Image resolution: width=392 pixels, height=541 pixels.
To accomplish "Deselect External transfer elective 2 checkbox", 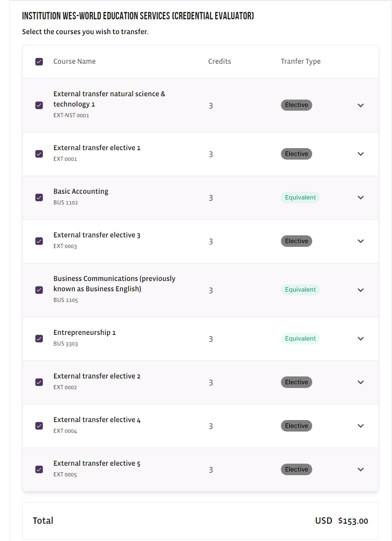I will pyautogui.click(x=39, y=382).
